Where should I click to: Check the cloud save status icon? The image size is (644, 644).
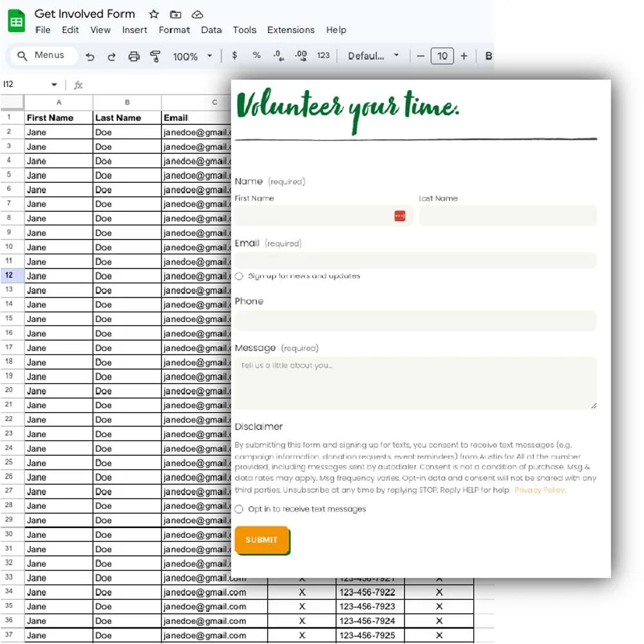coord(197,14)
